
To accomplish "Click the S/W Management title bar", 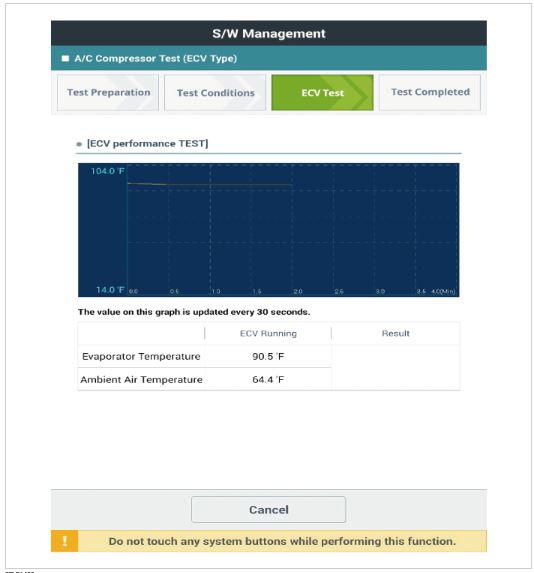I will pos(269,33).
